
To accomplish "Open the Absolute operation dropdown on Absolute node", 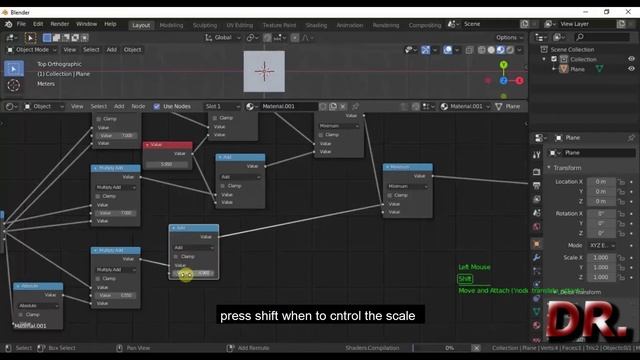I will pyautogui.click(x=38, y=306).
